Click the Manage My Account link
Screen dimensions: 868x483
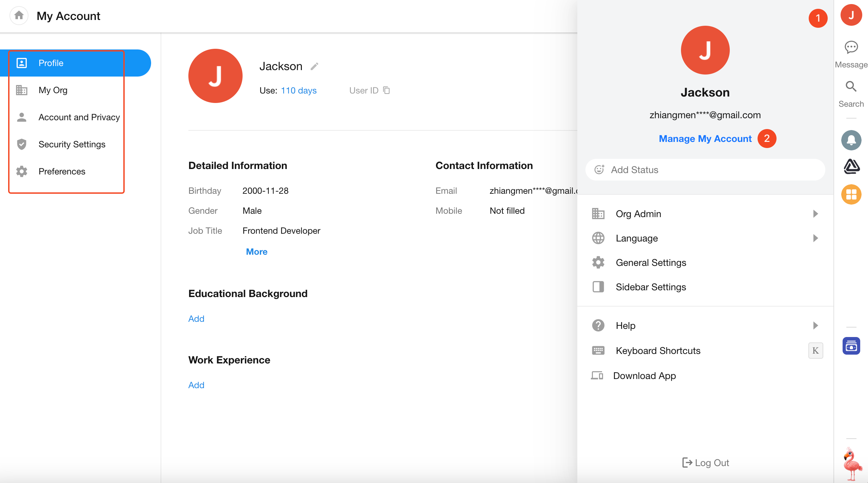pos(705,139)
